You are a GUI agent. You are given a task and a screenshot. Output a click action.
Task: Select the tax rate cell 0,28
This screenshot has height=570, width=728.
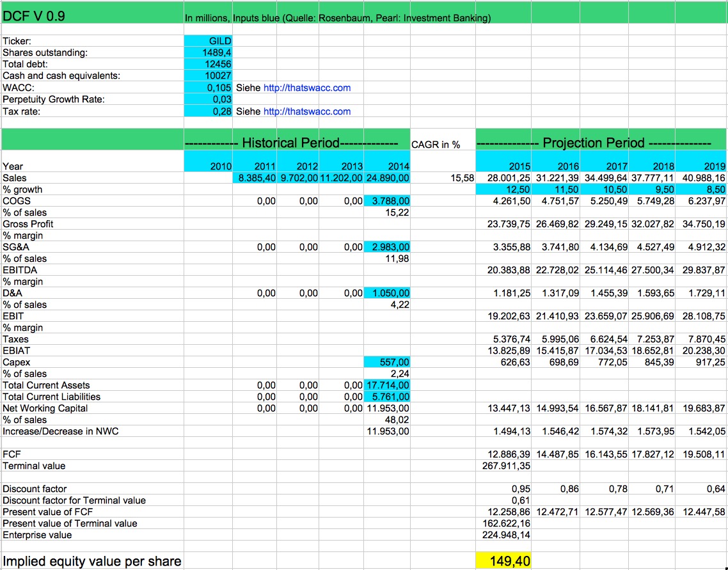[x=208, y=111]
